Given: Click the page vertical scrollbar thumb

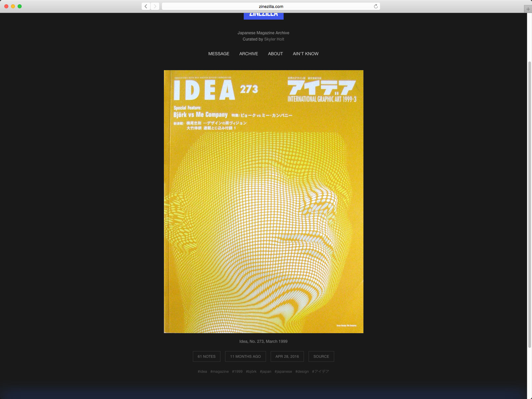Looking at the screenshot, I should [x=529, y=204].
